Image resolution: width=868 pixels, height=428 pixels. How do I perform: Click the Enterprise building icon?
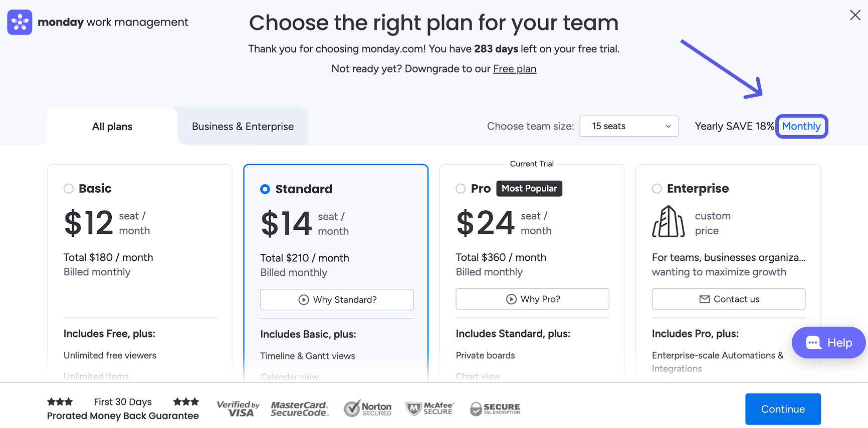click(667, 222)
